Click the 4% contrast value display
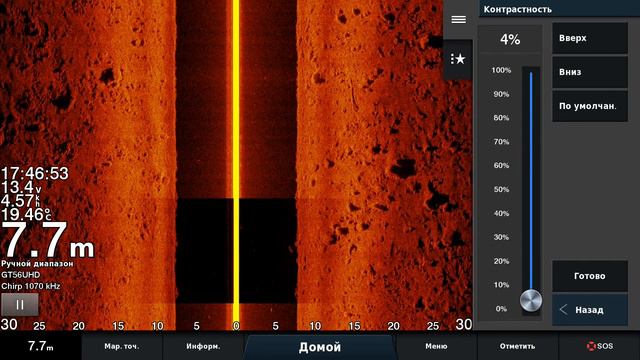The height and width of the screenshot is (360, 640). coord(510,40)
